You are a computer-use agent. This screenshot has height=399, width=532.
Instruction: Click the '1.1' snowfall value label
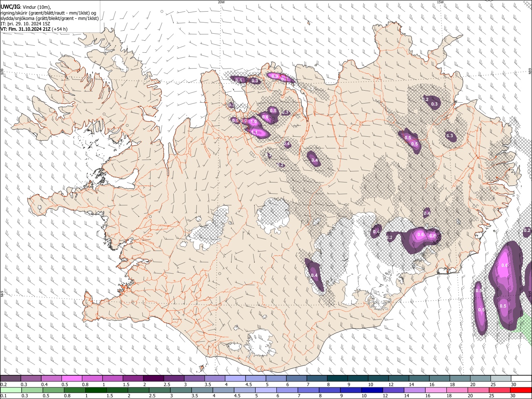pyautogui.click(x=255, y=133)
